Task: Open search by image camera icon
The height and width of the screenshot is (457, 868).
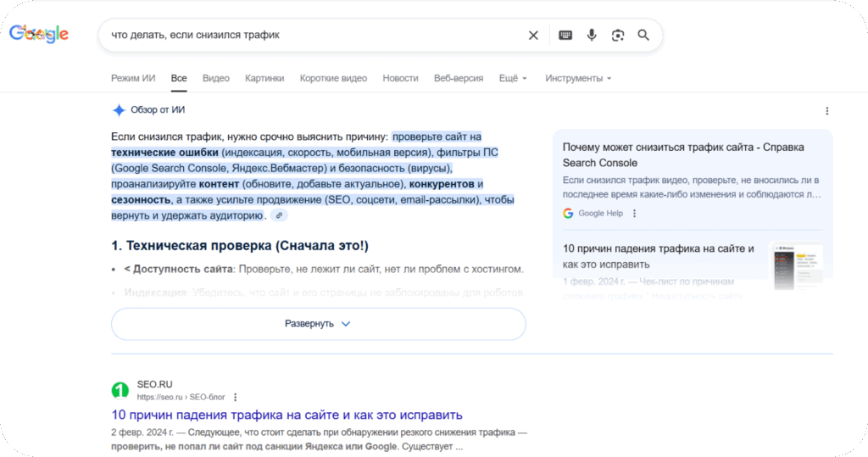Action: [618, 36]
